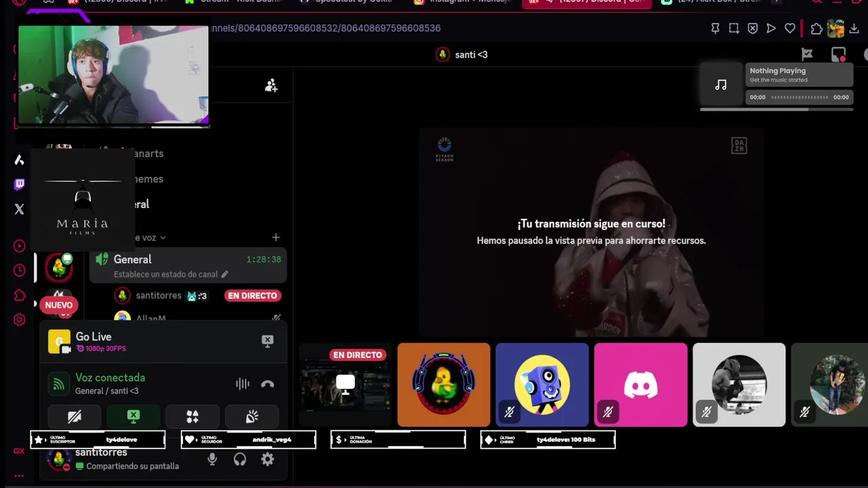Click the 1:28:38 call timer
Screen dimensions: 868x488
pos(264,260)
